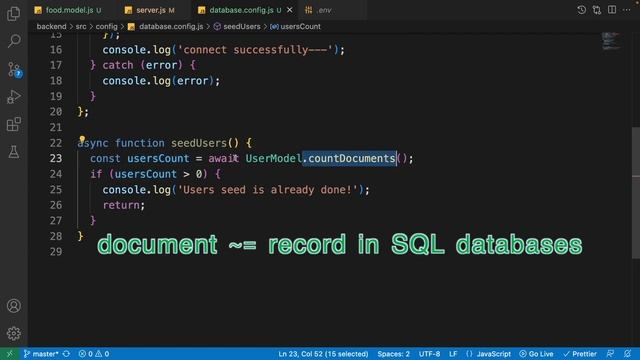Click the seedUsers function name
Image resolution: width=640 pixels, height=360 pixels.
coord(199,143)
